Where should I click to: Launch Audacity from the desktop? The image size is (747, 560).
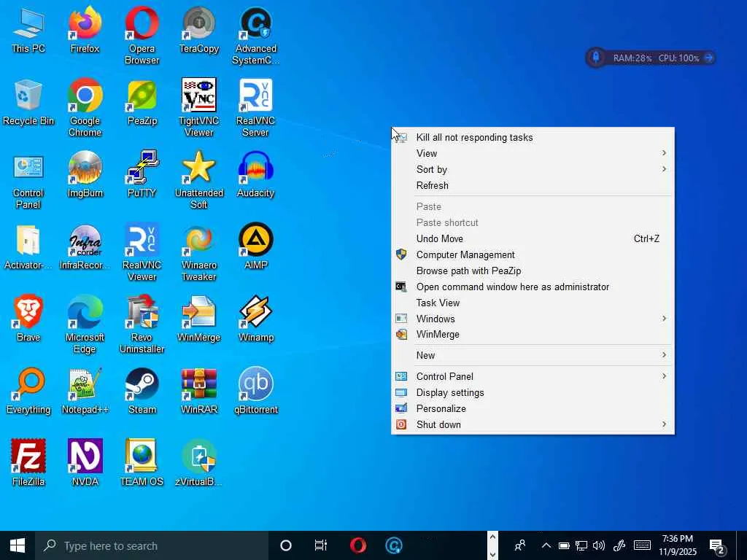tap(255, 174)
